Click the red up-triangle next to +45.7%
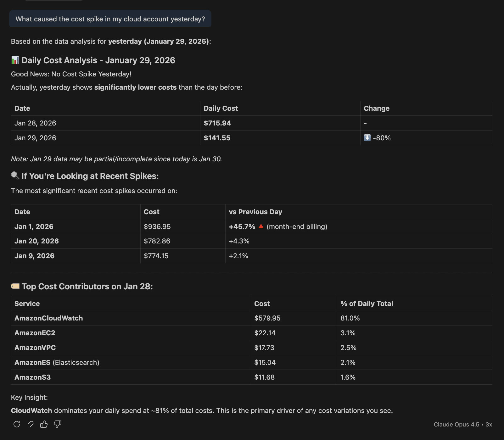The width and height of the screenshot is (504, 440). tap(261, 226)
